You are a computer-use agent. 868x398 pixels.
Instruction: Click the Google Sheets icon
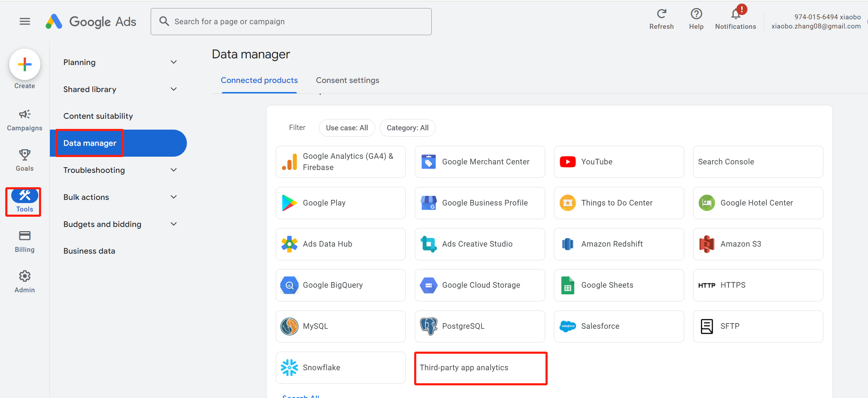(568, 285)
